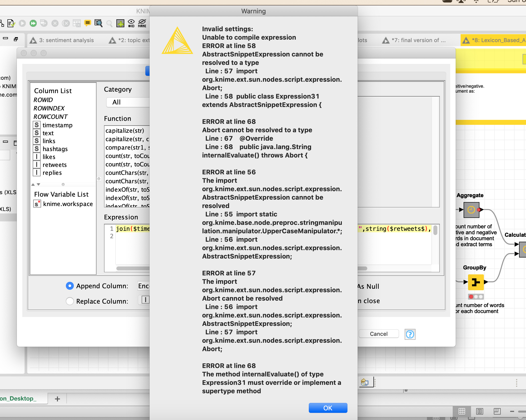
Task: Switch to the page layout view icon
Action: click(x=479, y=411)
